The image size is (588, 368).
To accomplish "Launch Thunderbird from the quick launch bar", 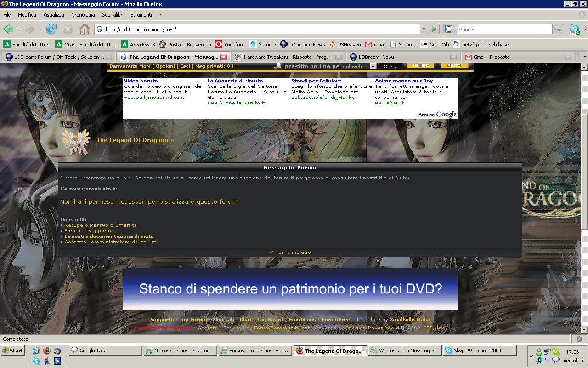I will point(57,351).
